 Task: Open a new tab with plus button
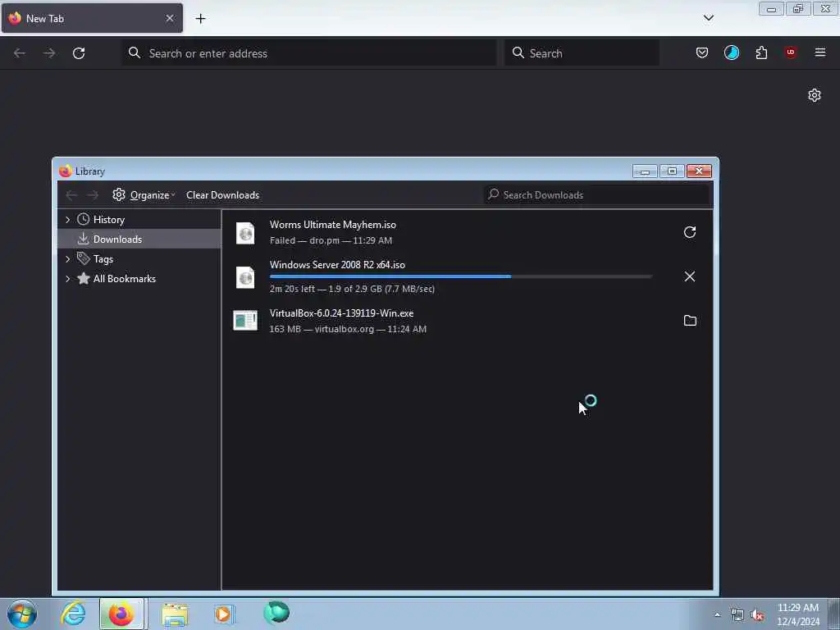click(x=200, y=19)
